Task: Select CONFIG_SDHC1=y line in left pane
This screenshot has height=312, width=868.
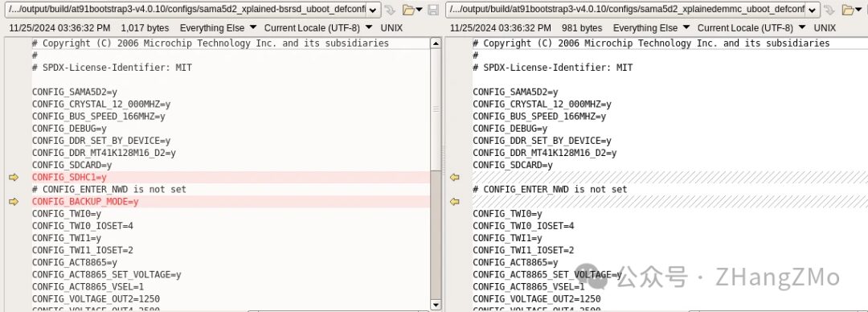Action: (x=69, y=178)
